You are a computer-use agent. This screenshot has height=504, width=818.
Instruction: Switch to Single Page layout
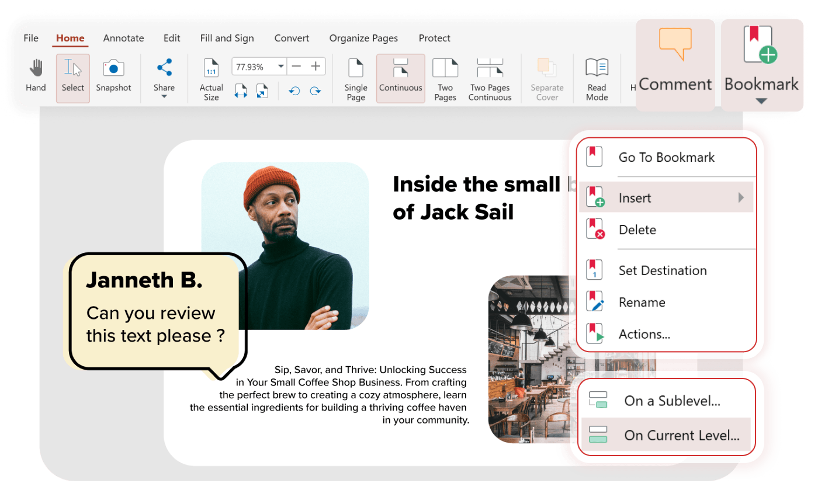click(x=355, y=79)
